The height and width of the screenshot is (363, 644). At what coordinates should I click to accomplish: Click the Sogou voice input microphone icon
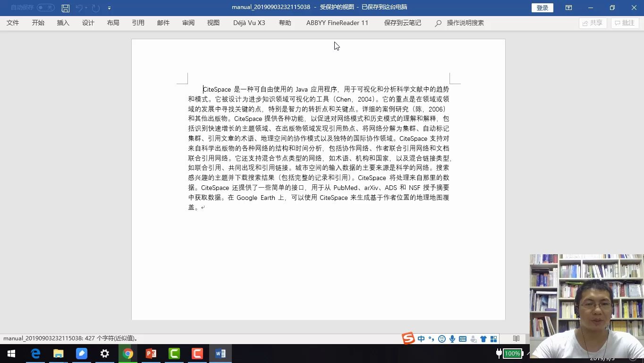click(x=452, y=339)
